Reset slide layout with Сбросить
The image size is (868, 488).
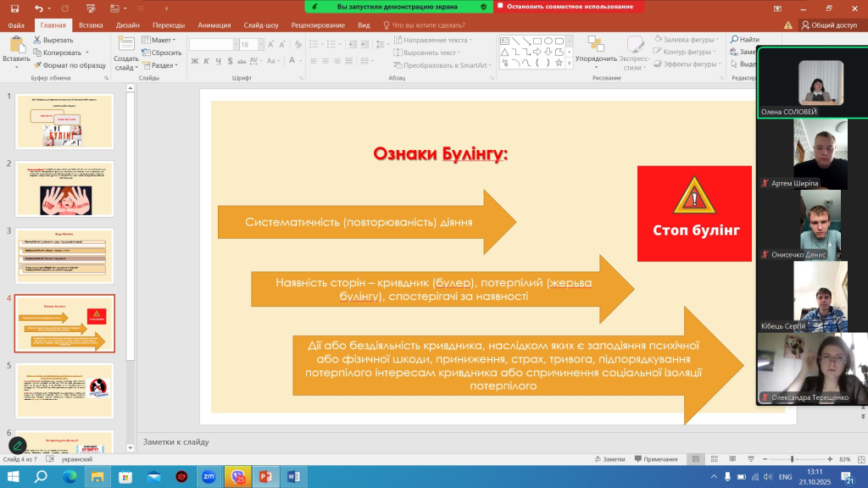162,53
